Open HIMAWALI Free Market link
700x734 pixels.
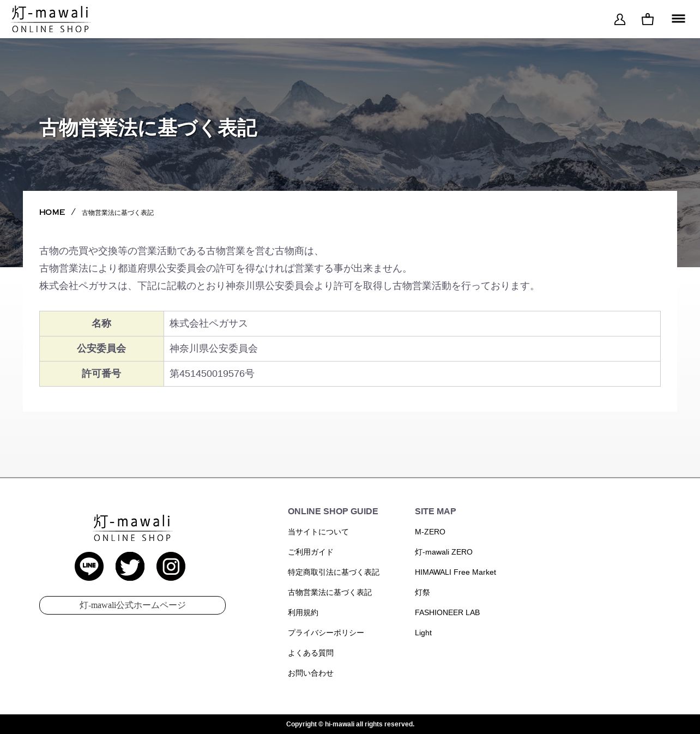click(x=455, y=572)
